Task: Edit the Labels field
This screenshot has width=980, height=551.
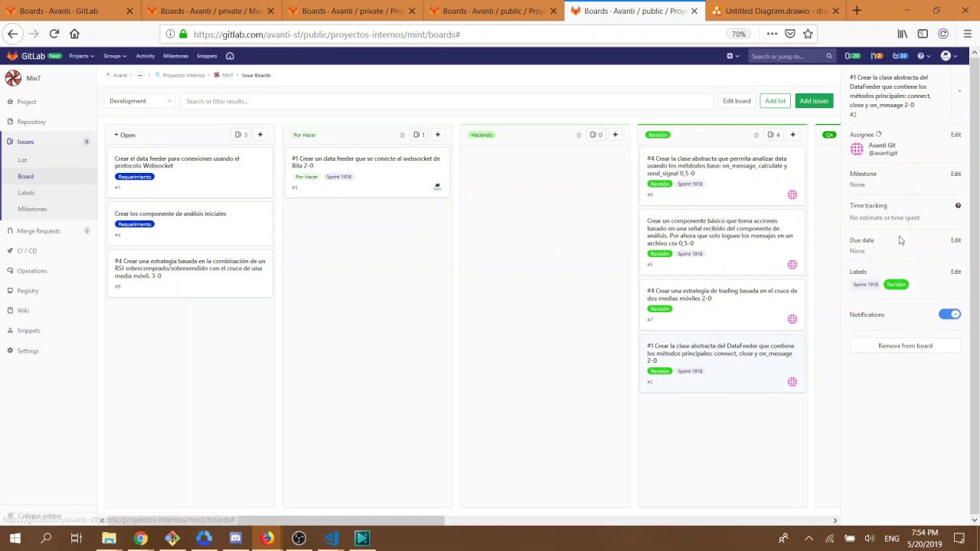Action: (955, 272)
